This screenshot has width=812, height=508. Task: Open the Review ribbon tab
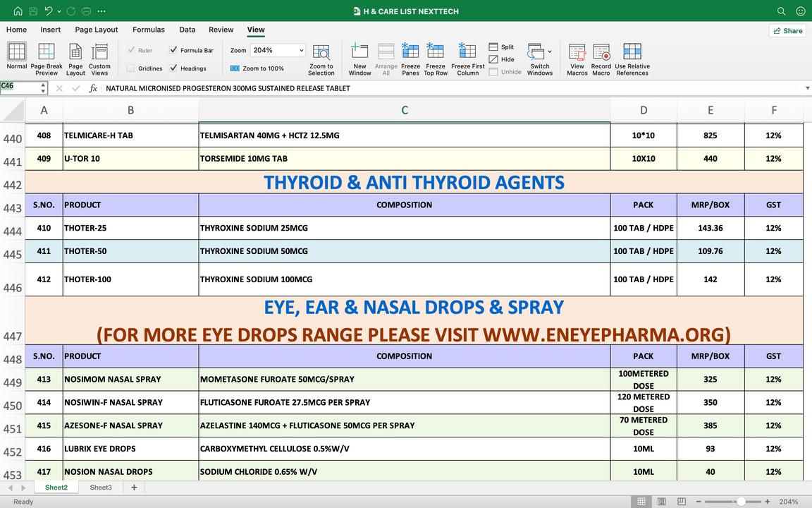pos(221,30)
